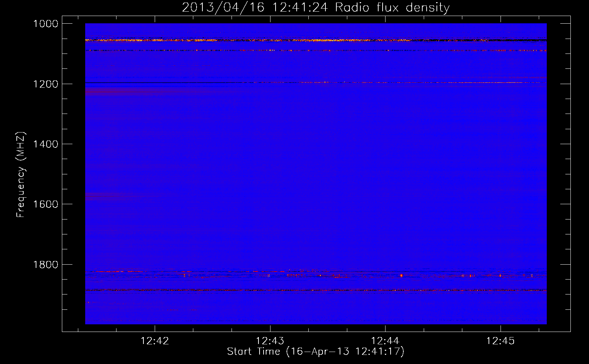The height and width of the screenshot is (364, 589).
Task: Click the '1600' frequency axis label
Action: 46,204
